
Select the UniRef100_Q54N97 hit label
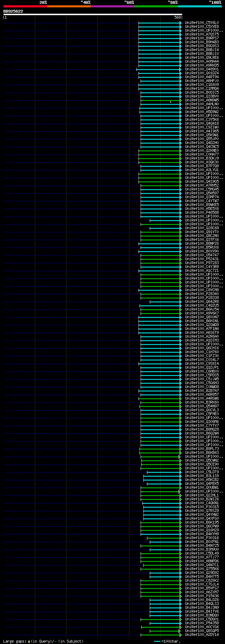[x=202, y=406]
